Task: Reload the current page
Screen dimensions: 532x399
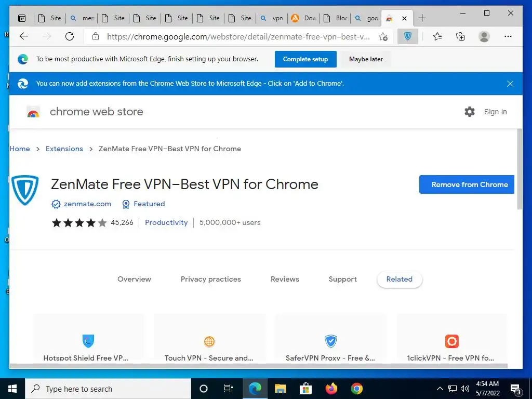Action: click(x=70, y=36)
